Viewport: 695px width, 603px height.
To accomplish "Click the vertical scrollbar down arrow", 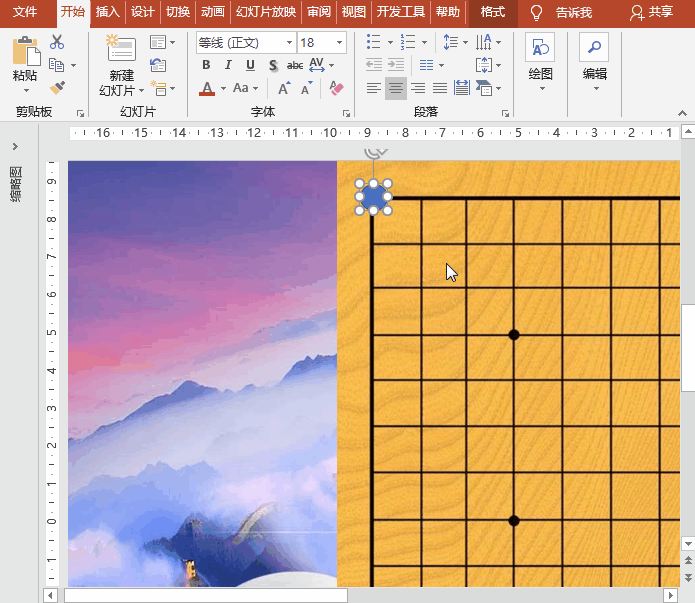I will [688, 544].
